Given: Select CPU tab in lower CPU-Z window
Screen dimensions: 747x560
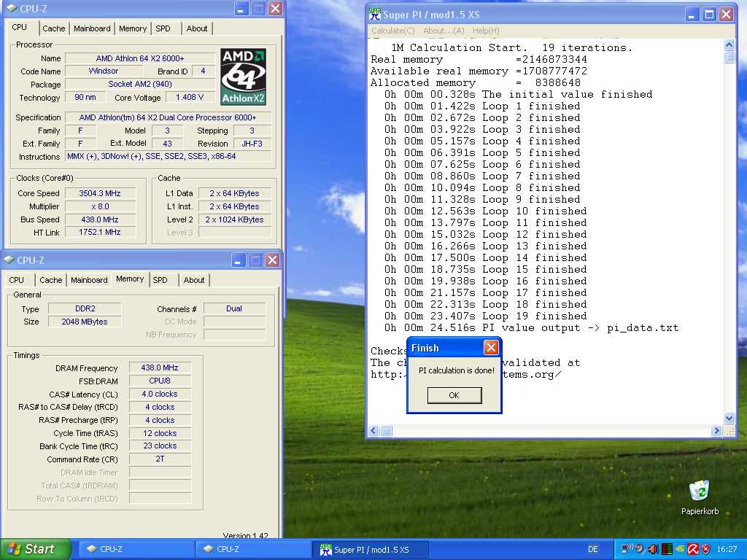Looking at the screenshot, I should (x=17, y=280).
